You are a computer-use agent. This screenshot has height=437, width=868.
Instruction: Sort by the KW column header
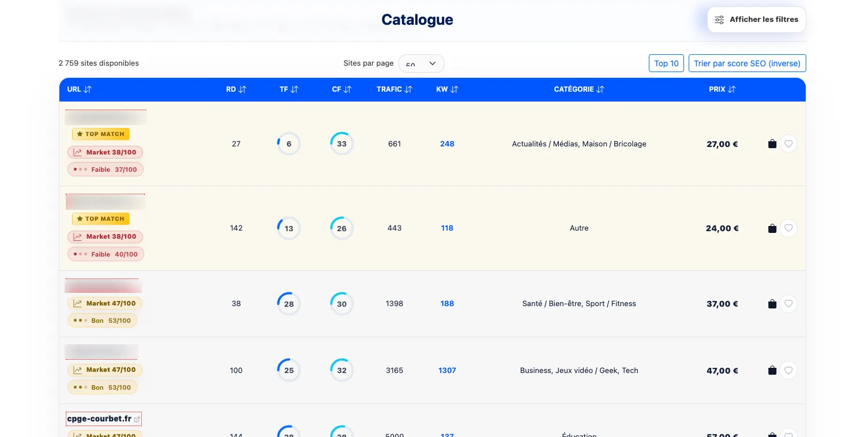click(x=447, y=89)
